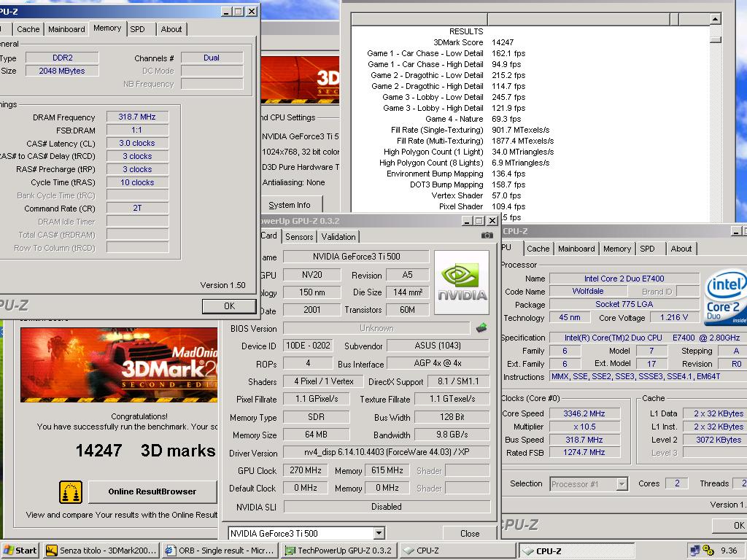Click the GPU-Z screenshot camera icon
Viewport: 747px width, 560px height.
(487, 236)
